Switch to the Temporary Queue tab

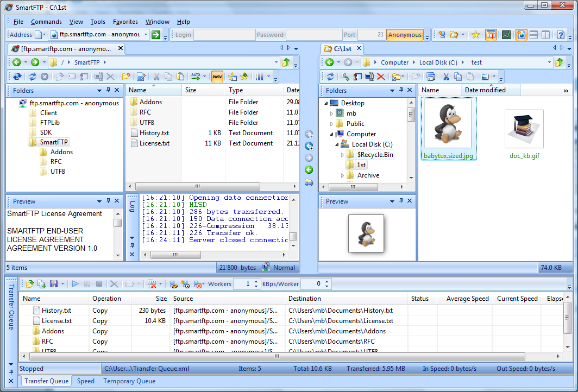(129, 381)
